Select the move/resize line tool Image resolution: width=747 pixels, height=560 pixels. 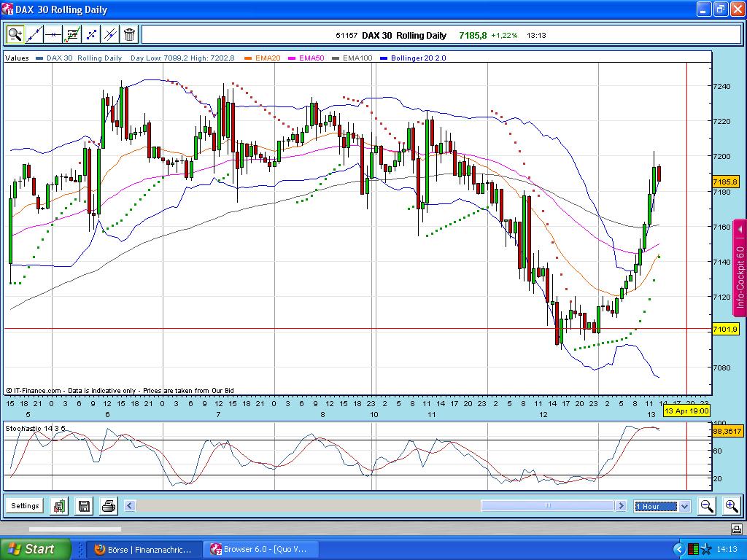91,34
